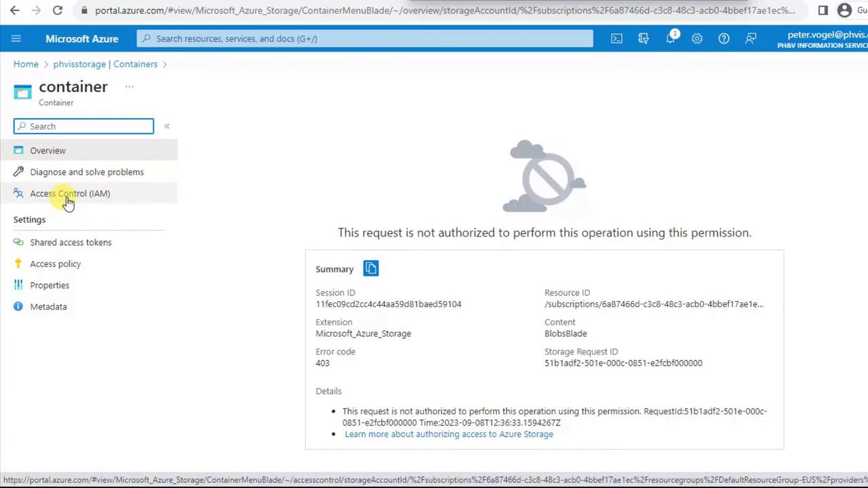
Task: Select the Resource ID value text
Action: pos(654,304)
